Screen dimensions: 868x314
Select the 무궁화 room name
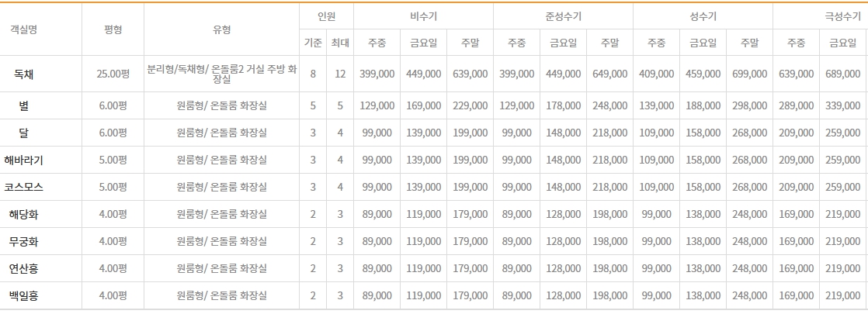pyautogui.click(x=24, y=242)
